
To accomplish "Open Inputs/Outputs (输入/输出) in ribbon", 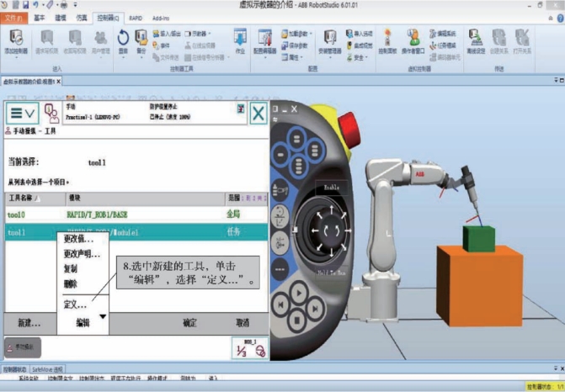I will click(x=167, y=34).
